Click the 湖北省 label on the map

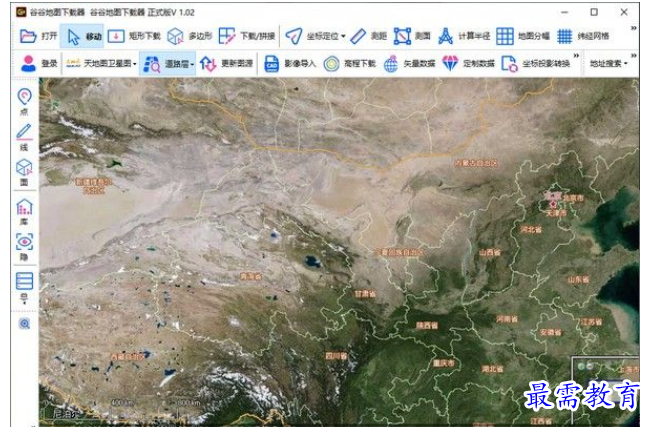pos(492,368)
